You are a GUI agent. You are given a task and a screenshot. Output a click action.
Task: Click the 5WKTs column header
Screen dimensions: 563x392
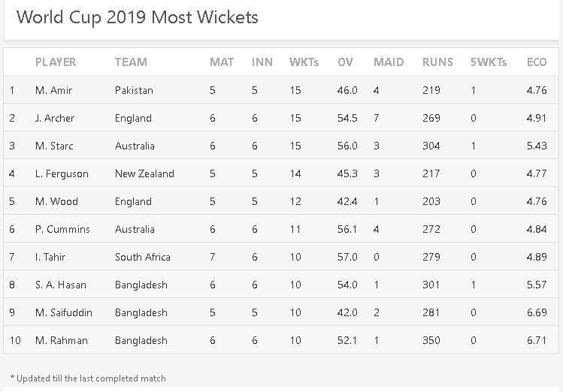(488, 62)
